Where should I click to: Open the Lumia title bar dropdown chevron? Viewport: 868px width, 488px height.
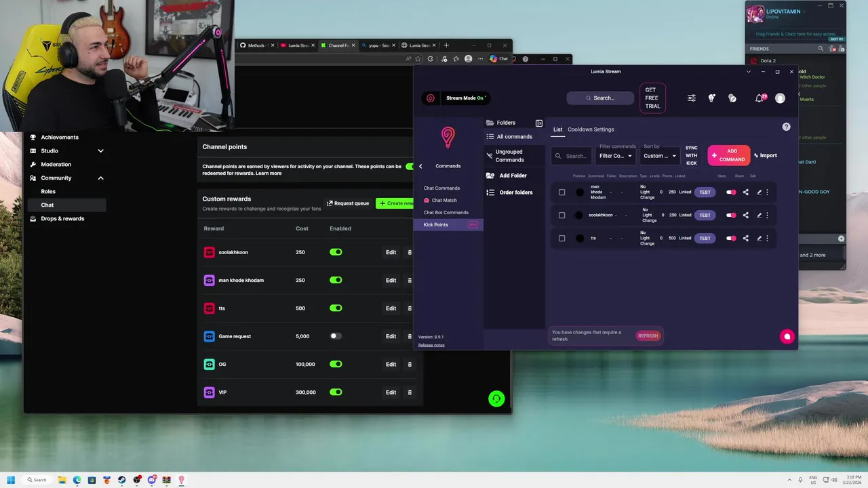[x=749, y=72]
